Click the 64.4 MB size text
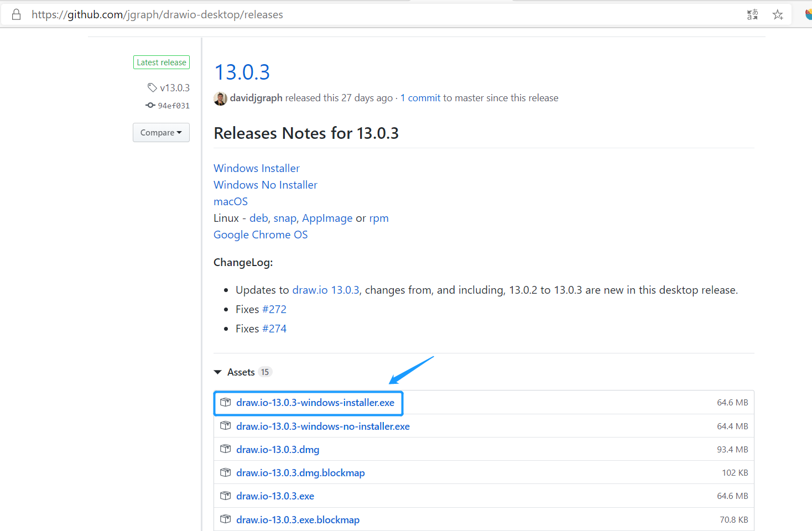Screen dimensions: 812x531 [x=732, y=426]
